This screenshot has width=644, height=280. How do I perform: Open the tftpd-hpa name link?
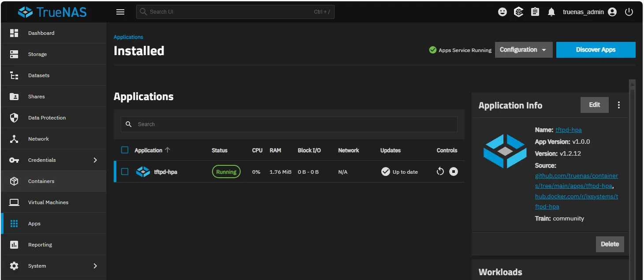568,130
